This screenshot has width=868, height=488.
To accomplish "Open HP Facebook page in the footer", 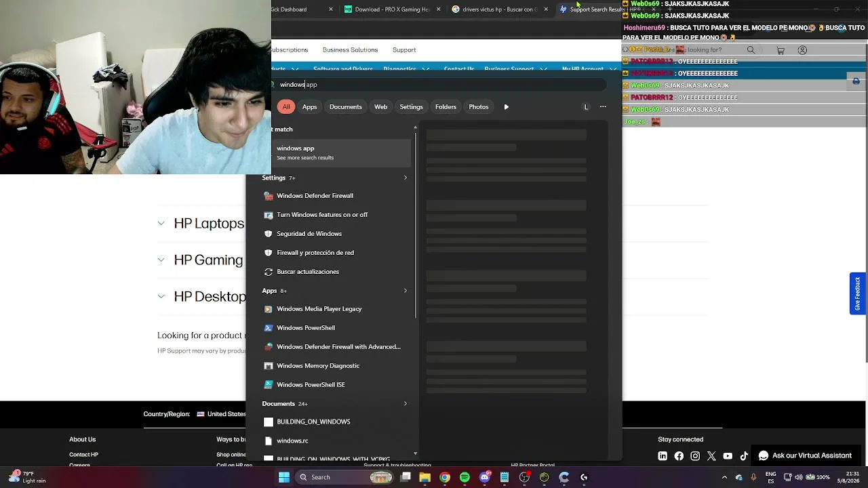I will 679,456.
